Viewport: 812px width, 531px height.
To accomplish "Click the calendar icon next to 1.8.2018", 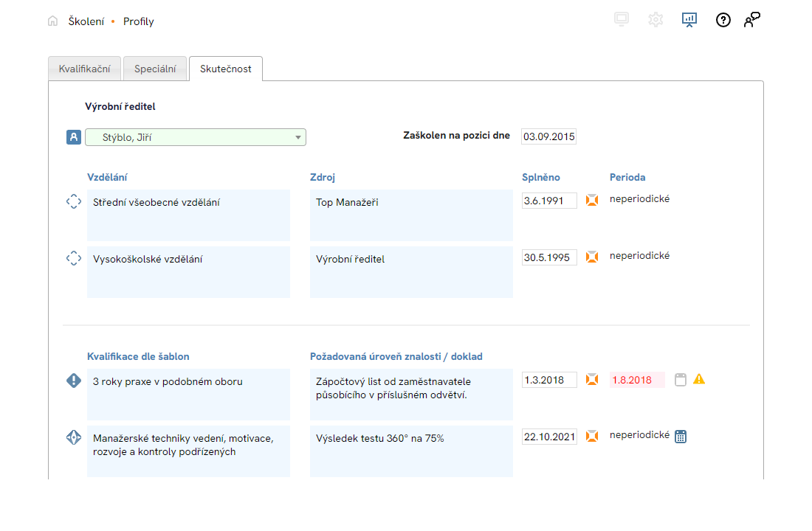I will point(681,380).
